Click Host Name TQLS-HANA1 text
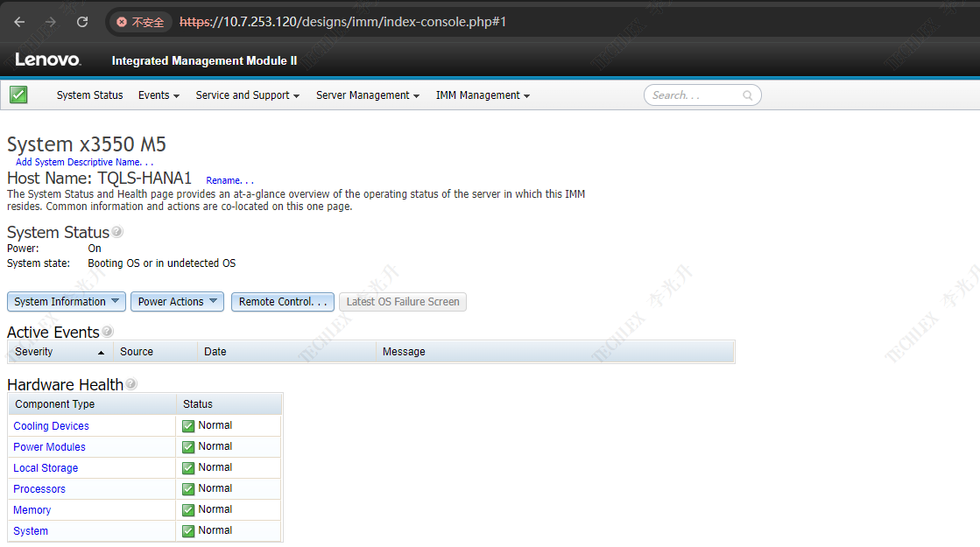Screen dimensions: 980x547 [99, 179]
